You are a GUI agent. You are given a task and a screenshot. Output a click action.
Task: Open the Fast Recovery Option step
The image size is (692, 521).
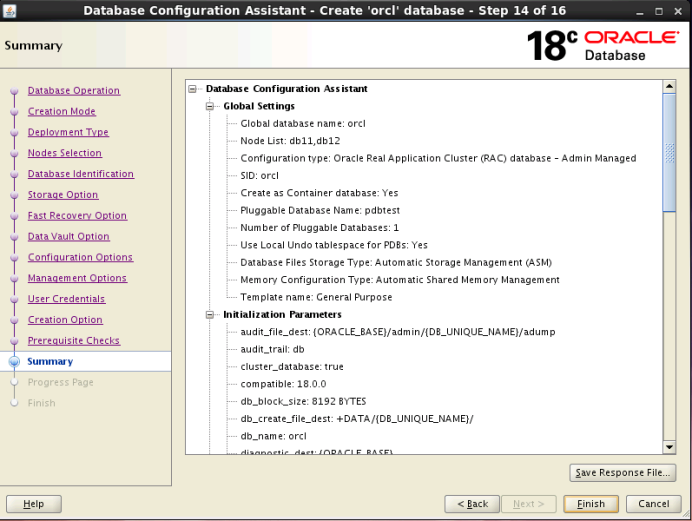coord(77,216)
